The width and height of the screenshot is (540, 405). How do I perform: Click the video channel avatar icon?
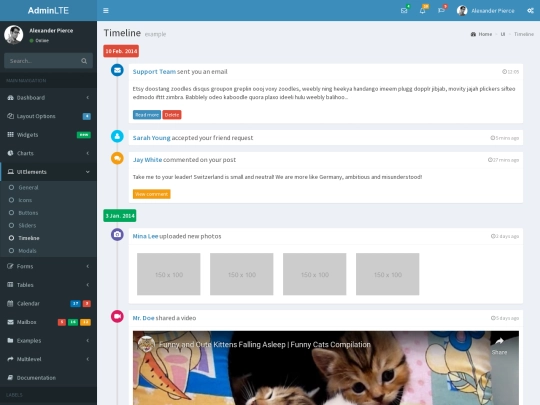[x=146, y=344]
